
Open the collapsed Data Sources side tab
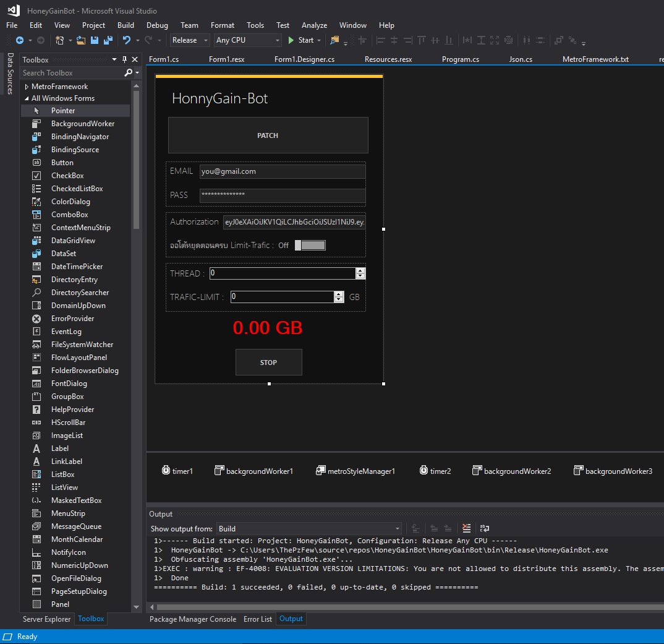pos(10,74)
